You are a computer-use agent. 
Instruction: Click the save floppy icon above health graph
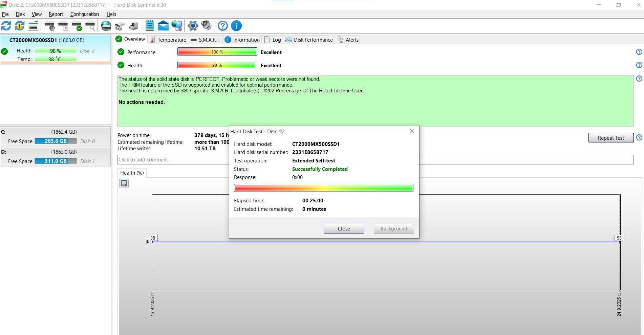(124, 183)
